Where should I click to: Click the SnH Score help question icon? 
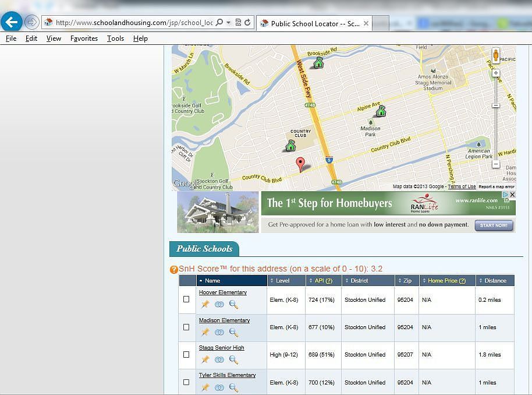tap(173, 269)
